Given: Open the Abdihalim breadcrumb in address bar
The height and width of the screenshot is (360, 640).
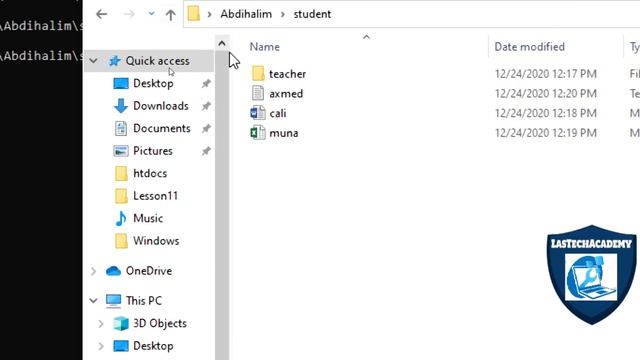Looking at the screenshot, I should [246, 14].
